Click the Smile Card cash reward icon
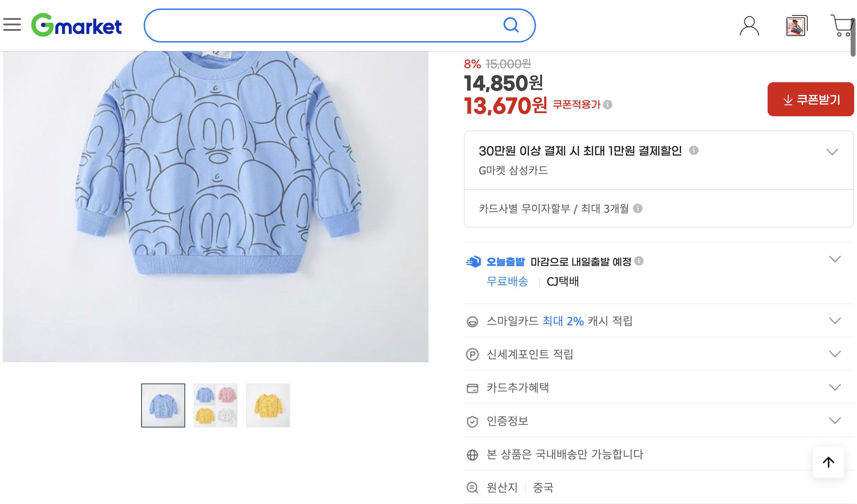Viewport: 857px width, 504px height. click(x=472, y=321)
